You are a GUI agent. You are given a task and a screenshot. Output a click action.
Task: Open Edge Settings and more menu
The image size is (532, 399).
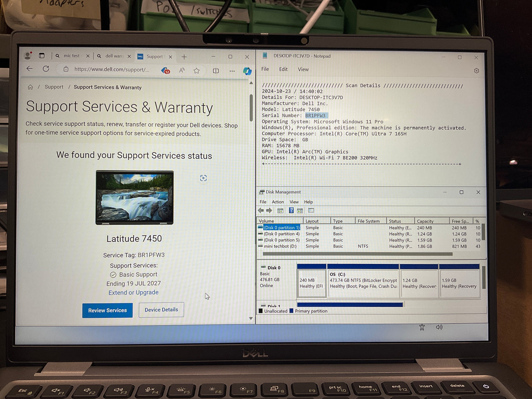click(x=232, y=71)
